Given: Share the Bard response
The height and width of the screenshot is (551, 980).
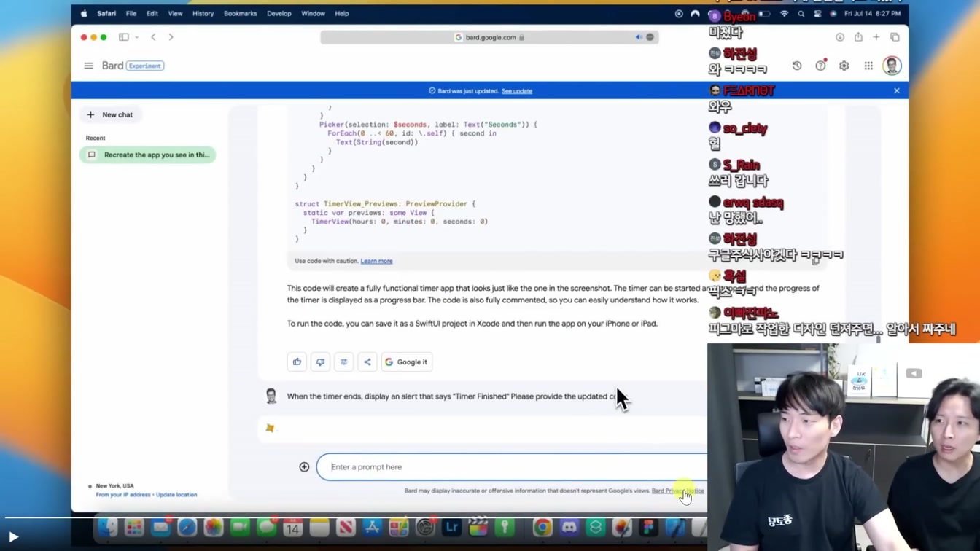Looking at the screenshot, I should (367, 362).
